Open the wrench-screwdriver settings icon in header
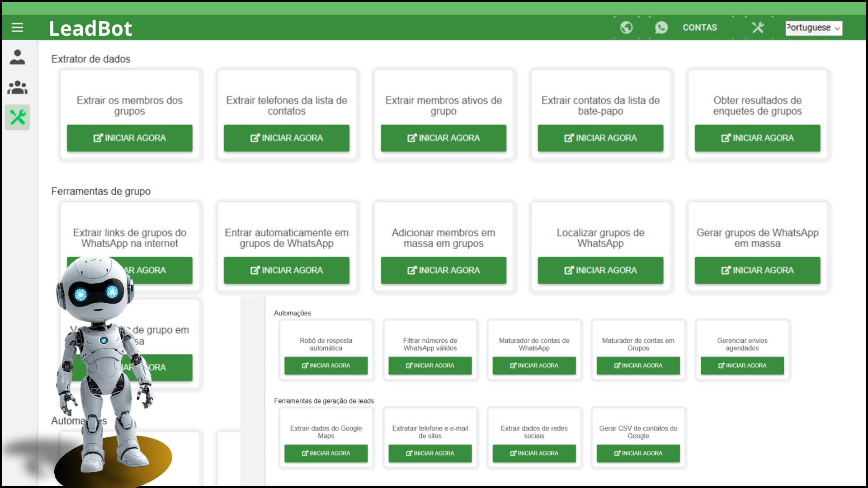The height and width of the screenshot is (488, 868). (758, 28)
